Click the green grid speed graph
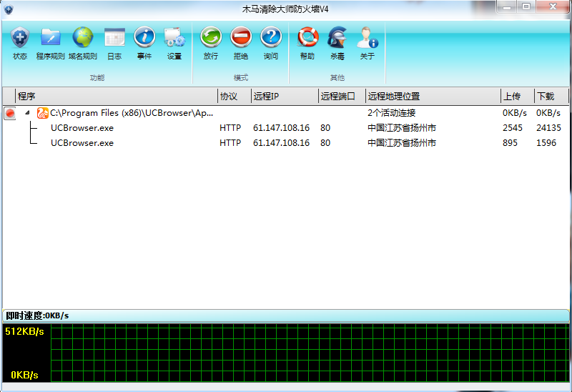 point(310,353)
